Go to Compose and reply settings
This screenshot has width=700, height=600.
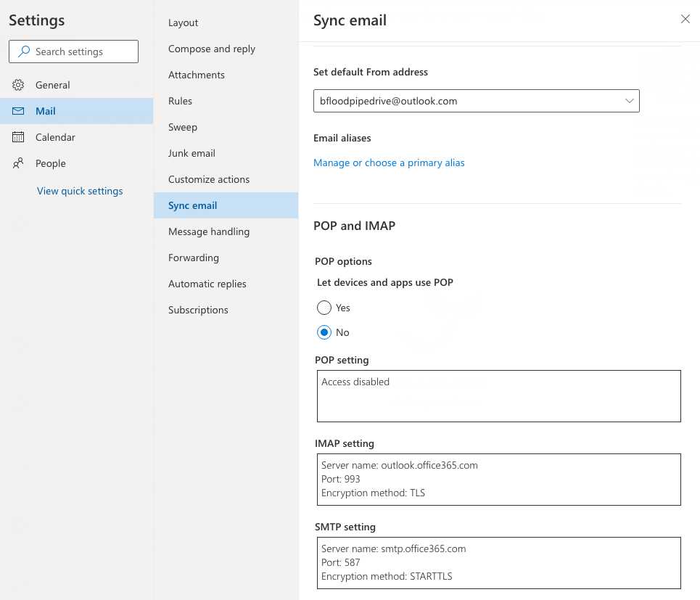click(226, 49)
